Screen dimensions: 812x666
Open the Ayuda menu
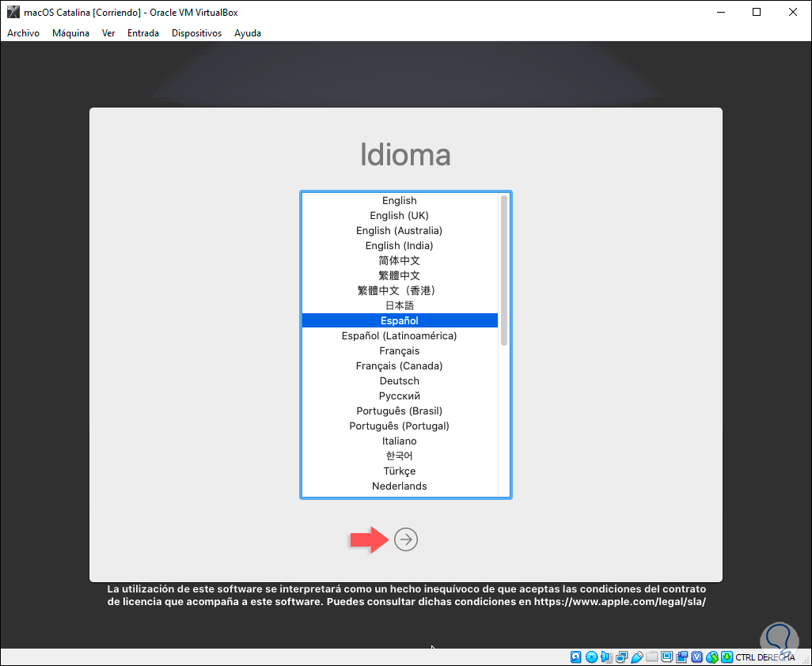(x=248, y=33)
